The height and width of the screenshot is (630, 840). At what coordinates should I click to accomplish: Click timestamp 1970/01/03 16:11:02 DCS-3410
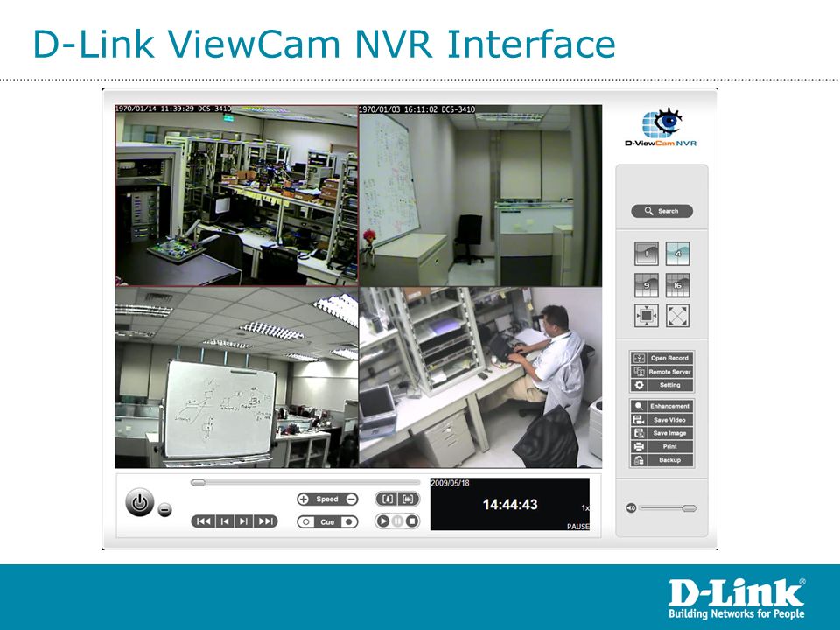click(x=416, y=109)
